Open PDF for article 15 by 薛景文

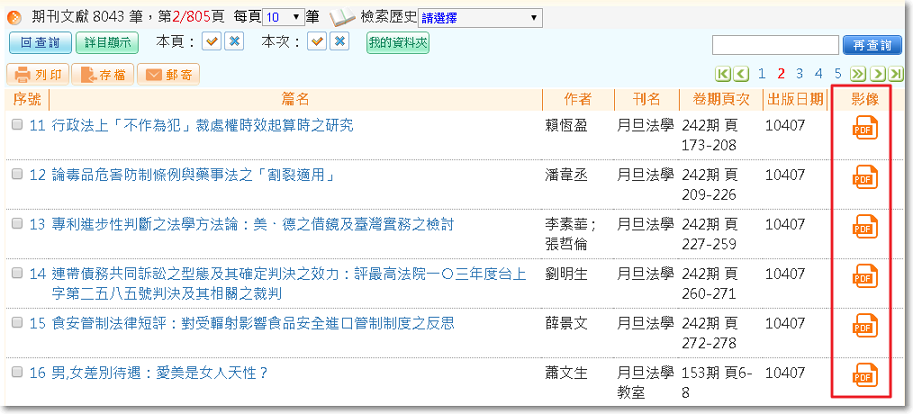coord(864,325)
